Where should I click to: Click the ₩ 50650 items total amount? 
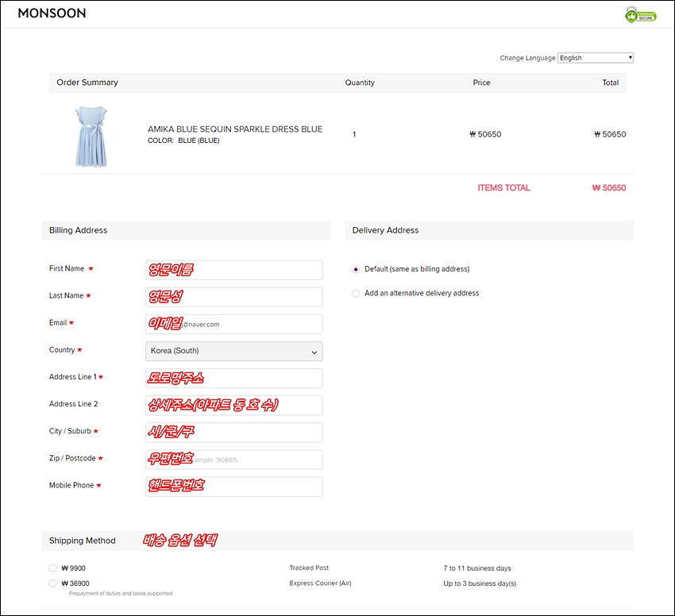click(x=609, y=187)
